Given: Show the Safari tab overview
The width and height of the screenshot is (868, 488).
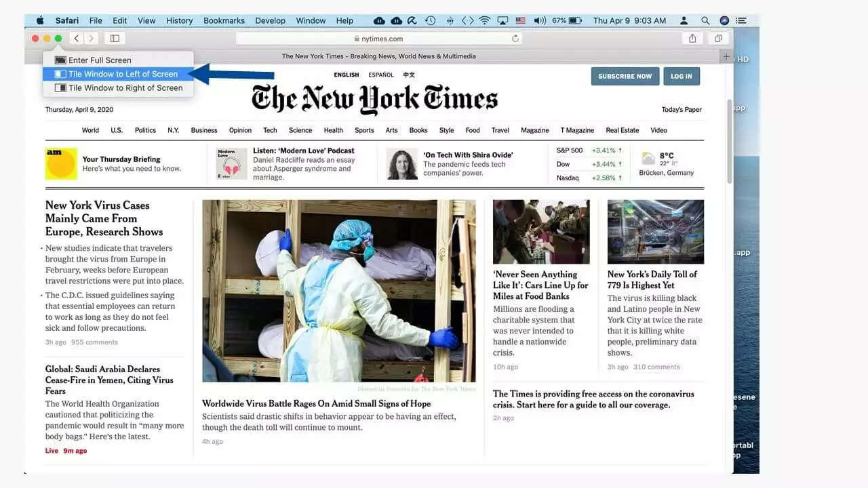Looking at the screenshot, I should (x=717, y=39).
